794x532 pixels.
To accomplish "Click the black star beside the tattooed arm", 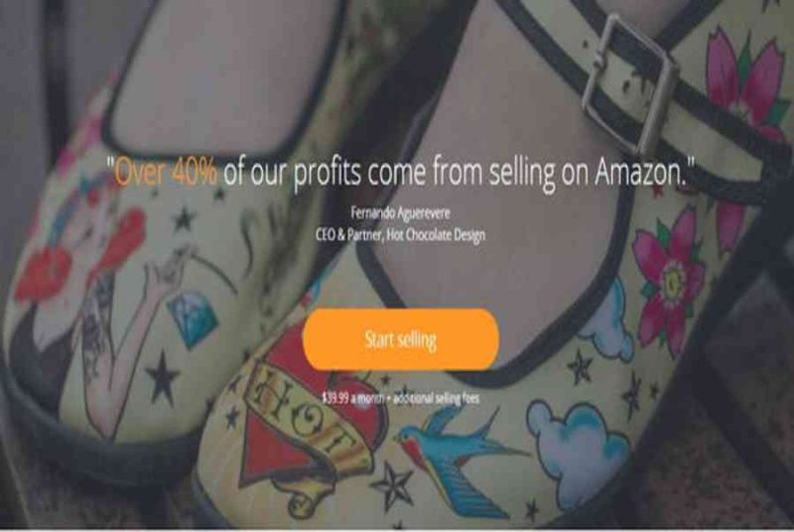I will click(x=162, y=377).
